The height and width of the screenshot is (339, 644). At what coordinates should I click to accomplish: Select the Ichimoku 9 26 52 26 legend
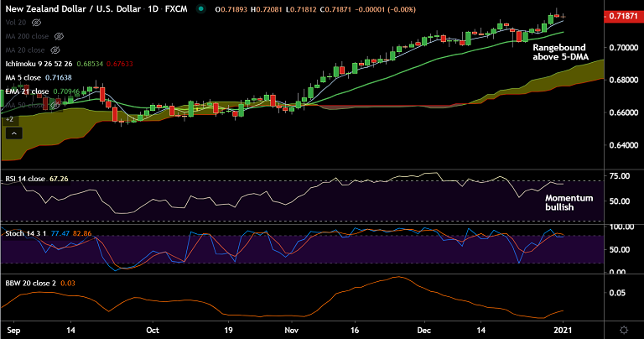click(x=39, y=64)
